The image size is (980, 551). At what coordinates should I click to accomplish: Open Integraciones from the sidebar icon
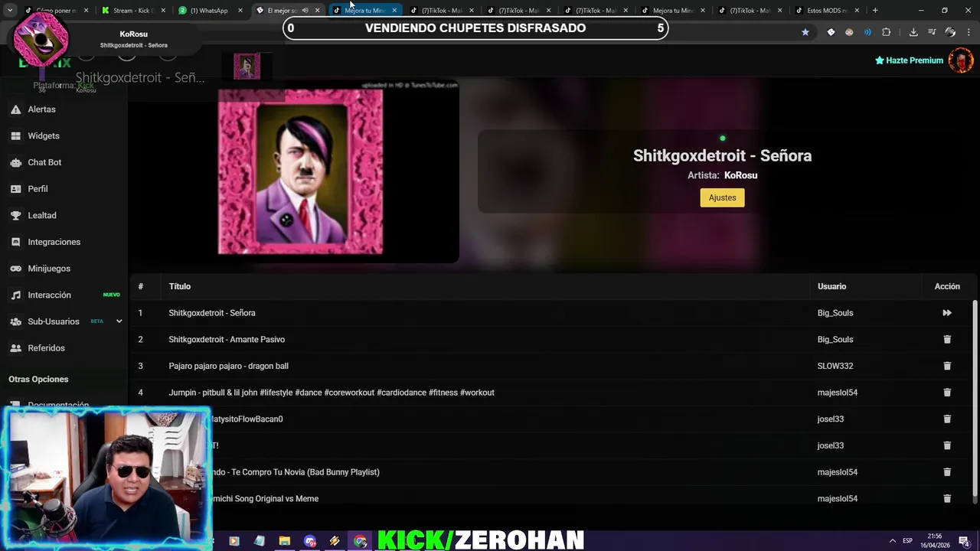(15, 242)
